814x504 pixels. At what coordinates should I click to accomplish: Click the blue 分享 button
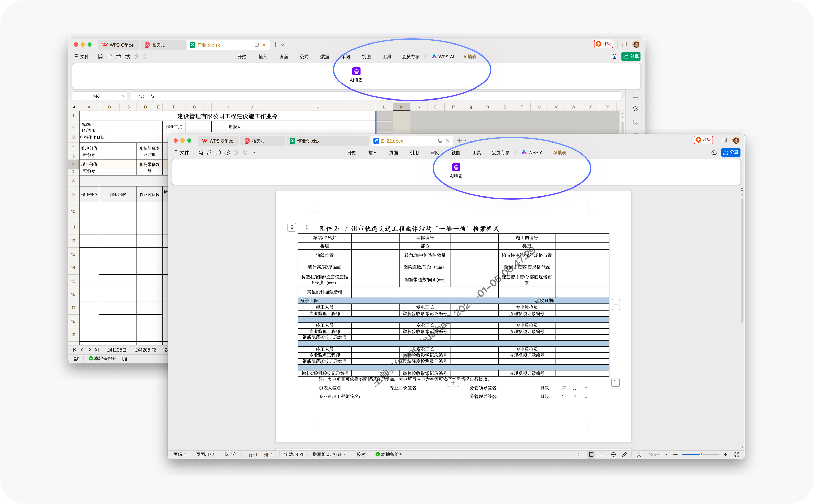click(731, 153)
